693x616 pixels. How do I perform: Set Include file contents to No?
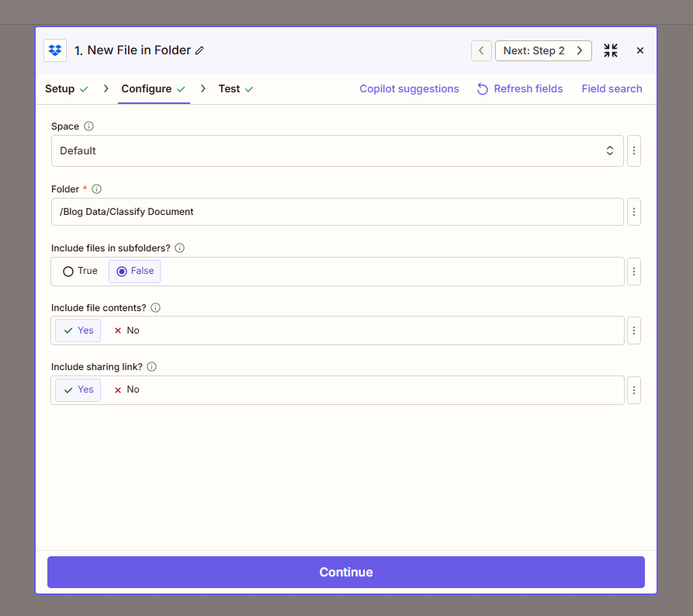coord(126,330)
